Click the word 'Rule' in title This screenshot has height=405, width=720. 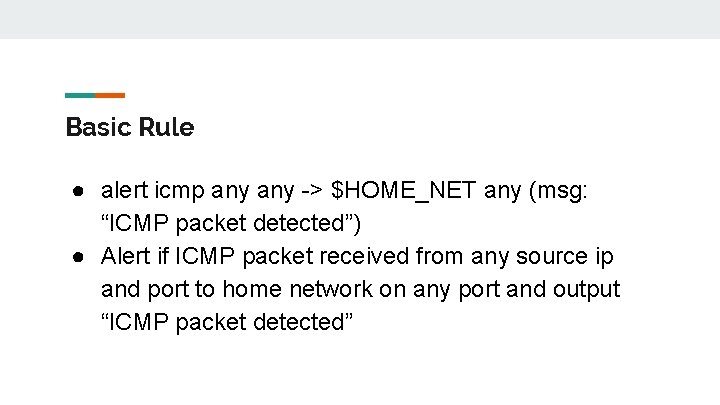click(167, 128)
